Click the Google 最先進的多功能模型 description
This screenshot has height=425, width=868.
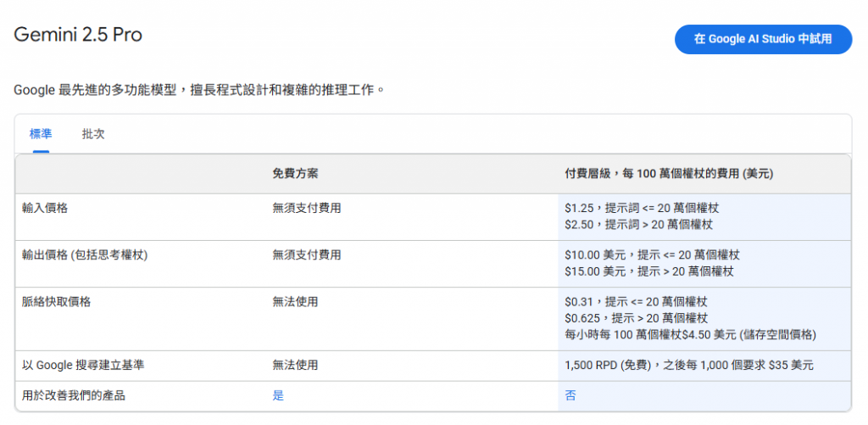point(198,89)
